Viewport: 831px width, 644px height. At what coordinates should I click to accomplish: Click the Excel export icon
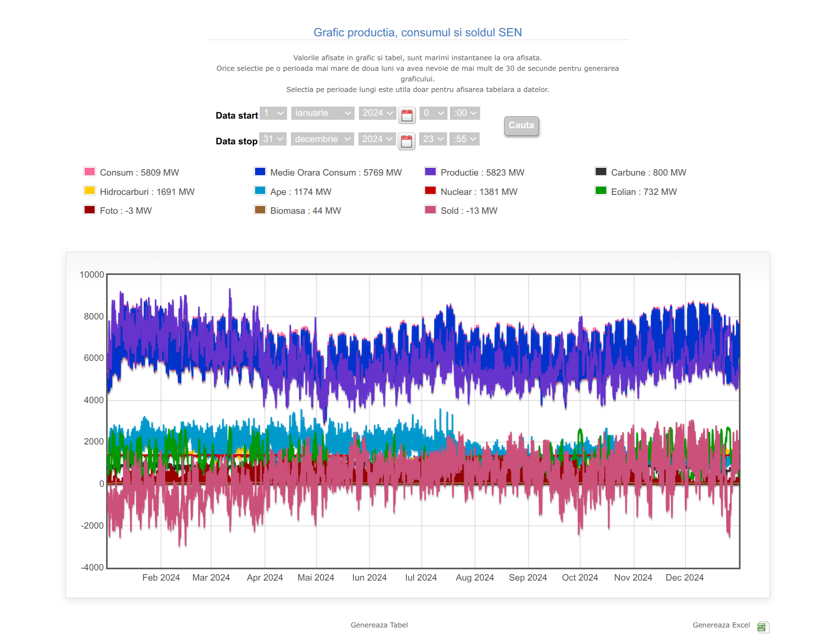[x=762, y=627]
